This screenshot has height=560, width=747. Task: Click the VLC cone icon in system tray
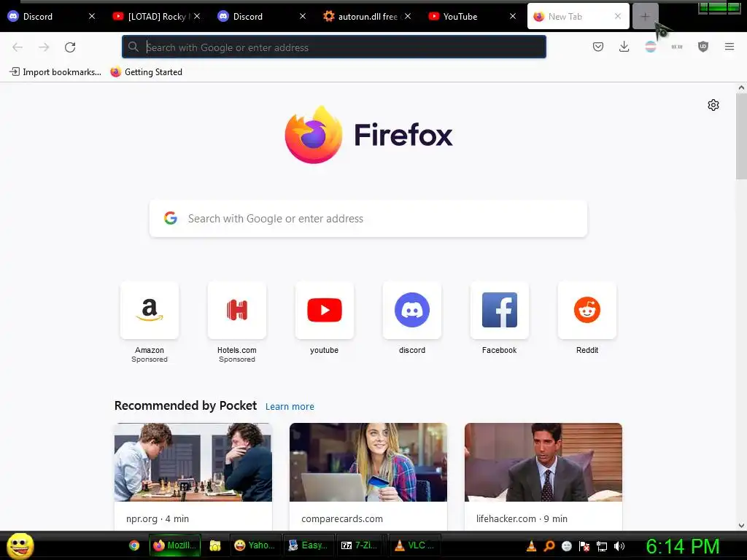coord(531,546)
